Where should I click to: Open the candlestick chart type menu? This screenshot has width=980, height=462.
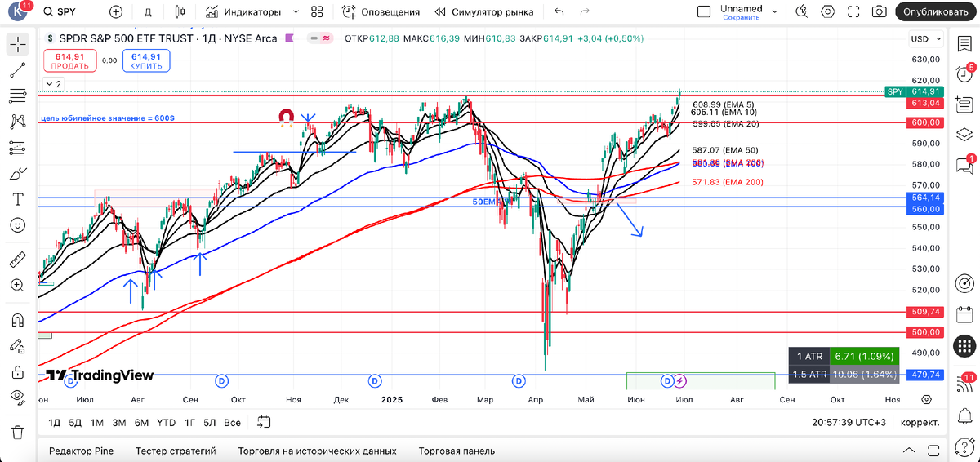click(180, 12)
